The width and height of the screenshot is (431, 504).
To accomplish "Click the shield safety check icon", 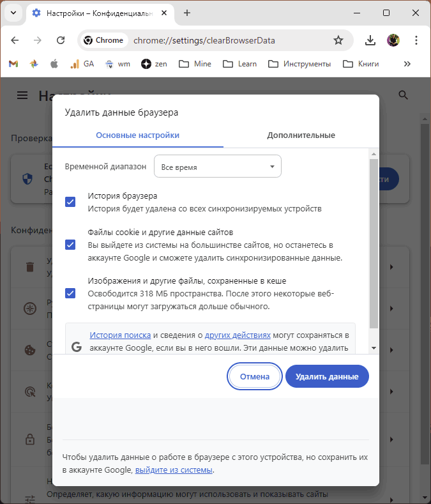I will tap(27, 179).
